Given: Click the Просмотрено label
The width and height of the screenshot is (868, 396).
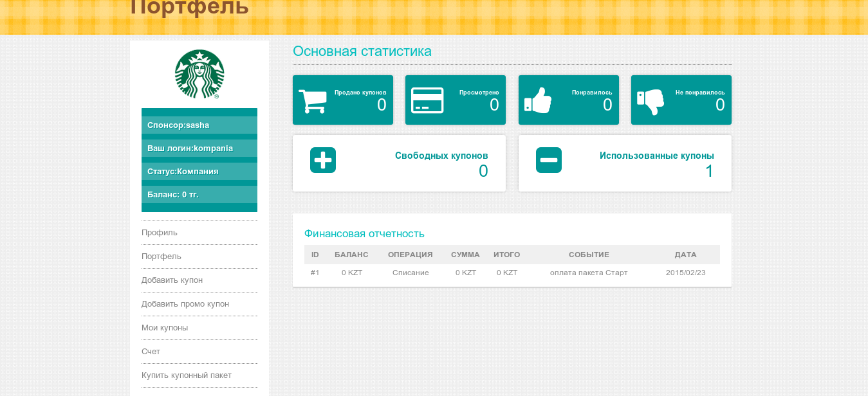Looking at the screenshot, I should [479, 93].
